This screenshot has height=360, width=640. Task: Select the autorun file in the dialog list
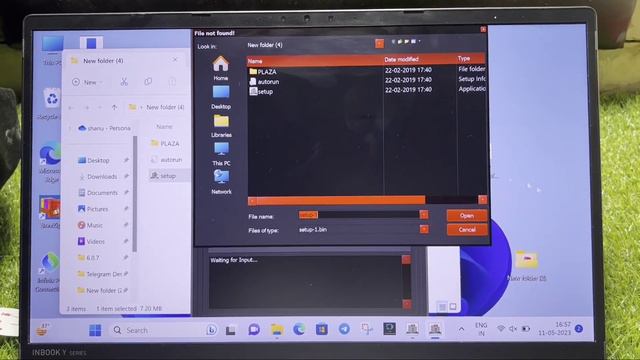[x=264, y=81]
